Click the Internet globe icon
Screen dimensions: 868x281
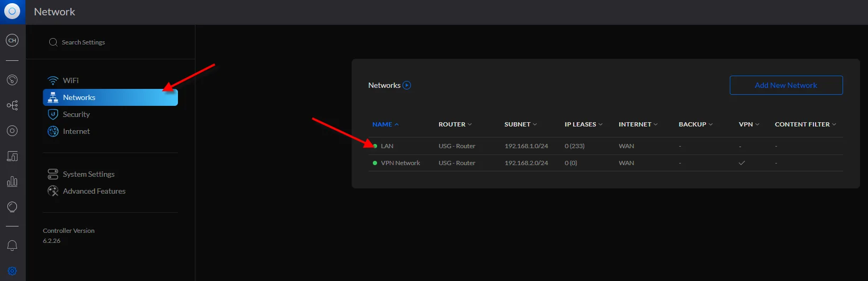point(53,131)
